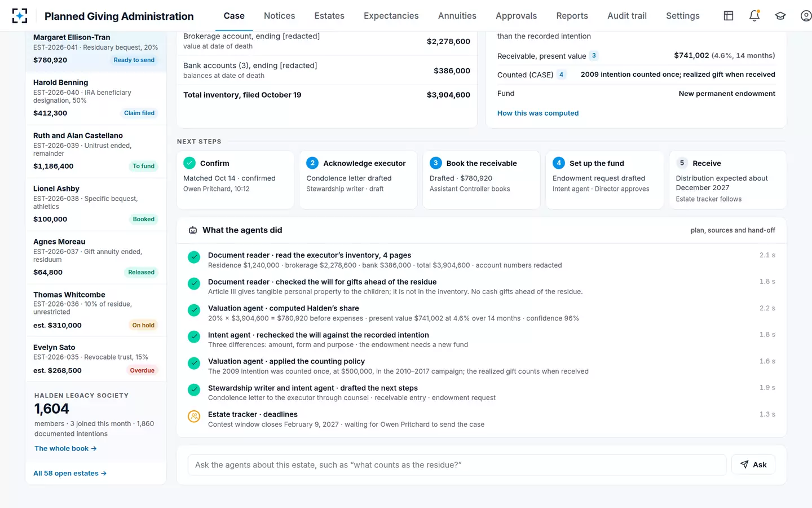Click 'Total inventory, filed October 19' row
812x508 pixels.
(x=326, y=95)
